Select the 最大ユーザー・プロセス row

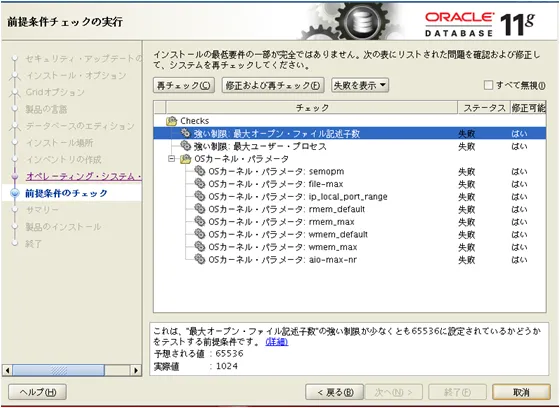point(350,146)
